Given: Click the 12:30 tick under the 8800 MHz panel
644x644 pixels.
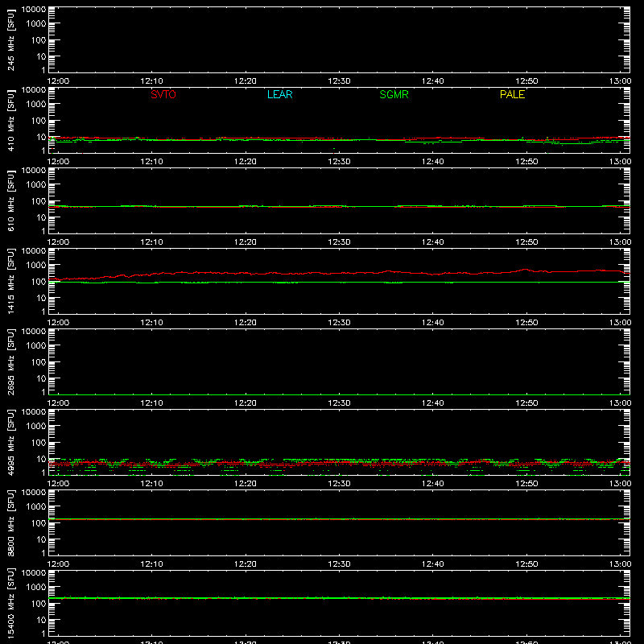Looking at the screenshot, I should (x=339, y=564).
